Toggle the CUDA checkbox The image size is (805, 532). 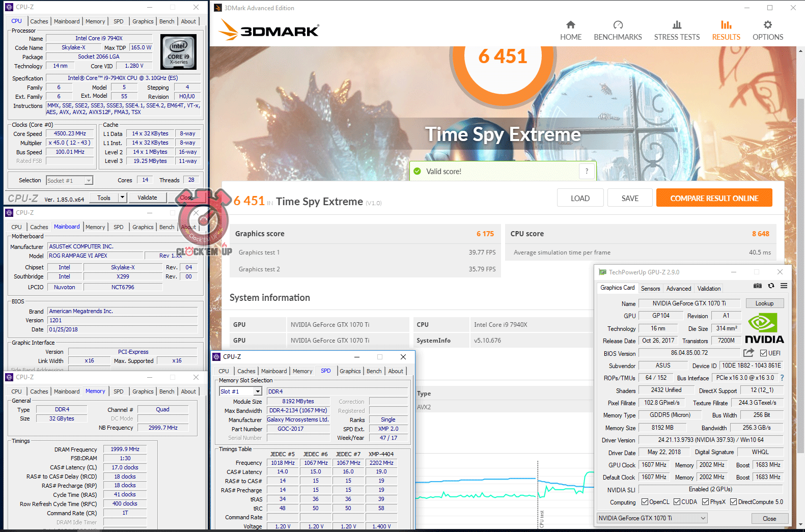pyautogui.click(x=677, y=502)
